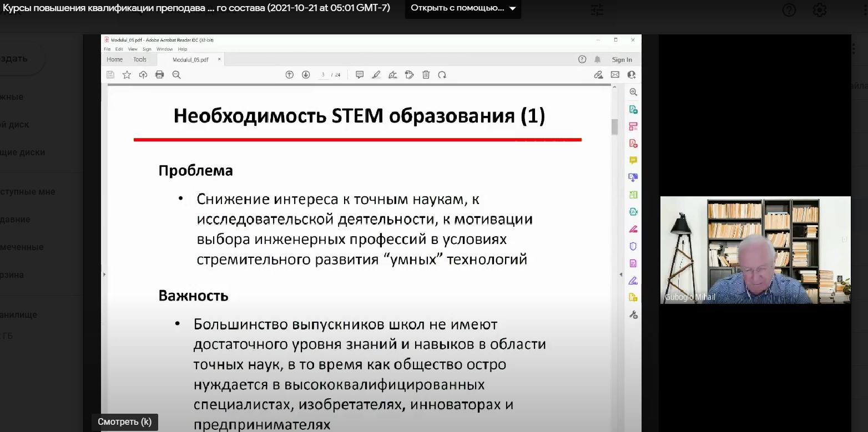
Task: Open the Sign document pen icon in toolbar
Action: (393, 75)
